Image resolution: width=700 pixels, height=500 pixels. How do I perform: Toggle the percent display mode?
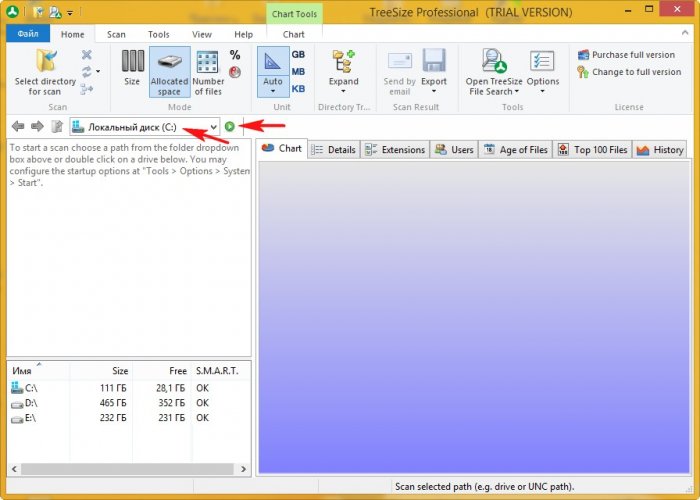point(235,56)
